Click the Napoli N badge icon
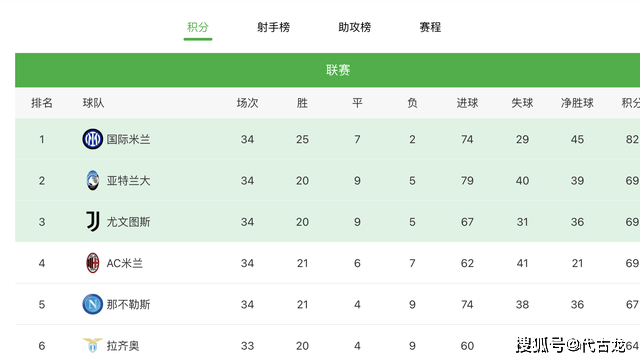 (x=93, y=304)
